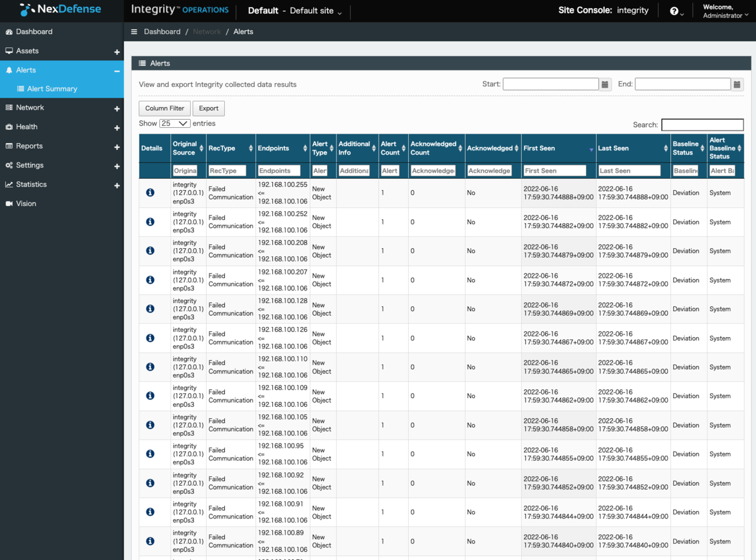Toggle the hamburger menu beside Dashboard breadcrumb

pos(134,31)
